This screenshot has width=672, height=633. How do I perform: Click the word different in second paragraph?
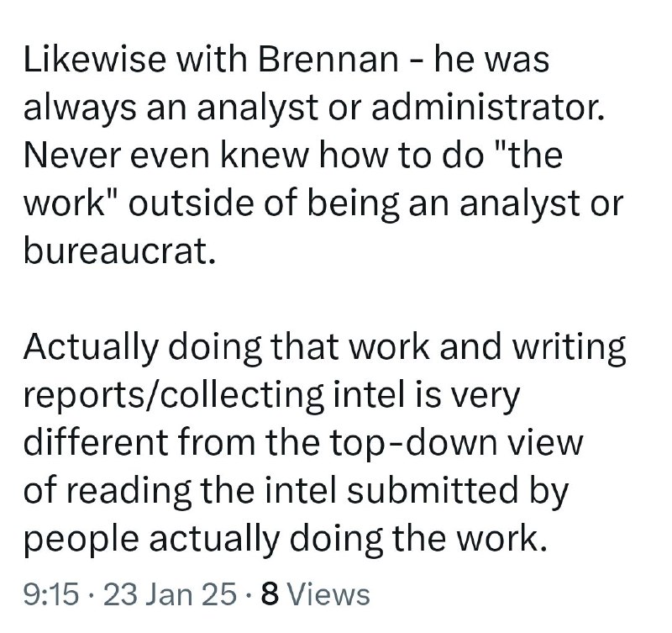click(96, 442)
